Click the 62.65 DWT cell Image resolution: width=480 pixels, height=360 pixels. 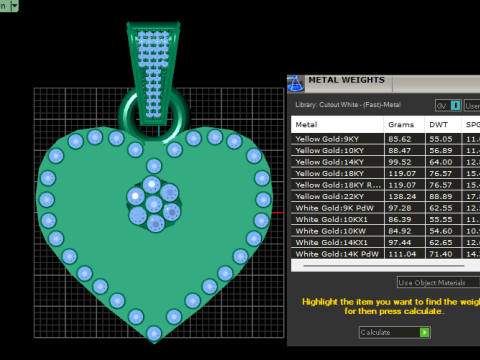[443, 243]
